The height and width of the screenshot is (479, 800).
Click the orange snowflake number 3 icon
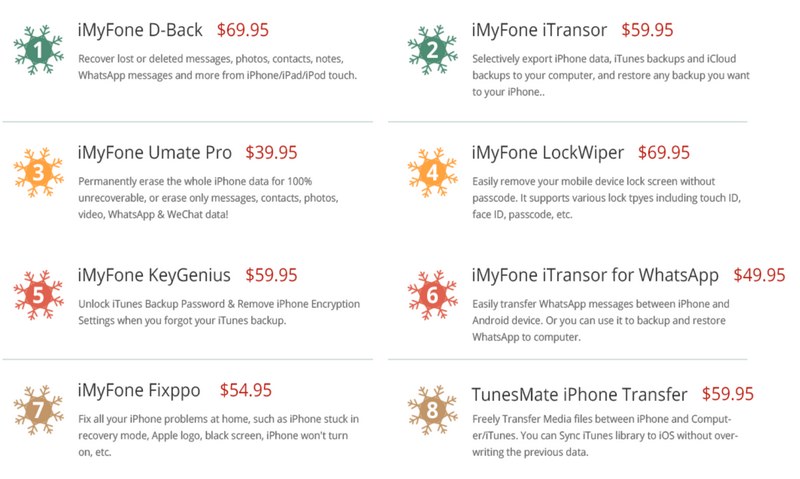coord(38,173)
